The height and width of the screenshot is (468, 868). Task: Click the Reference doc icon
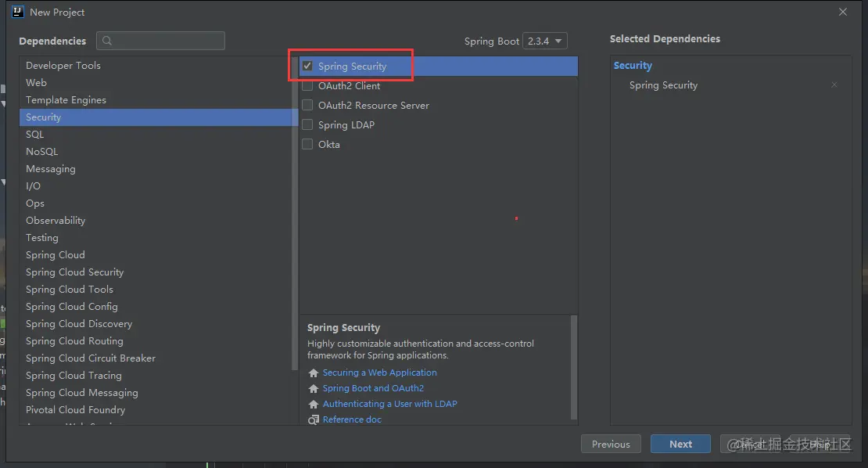coord(314,419)
